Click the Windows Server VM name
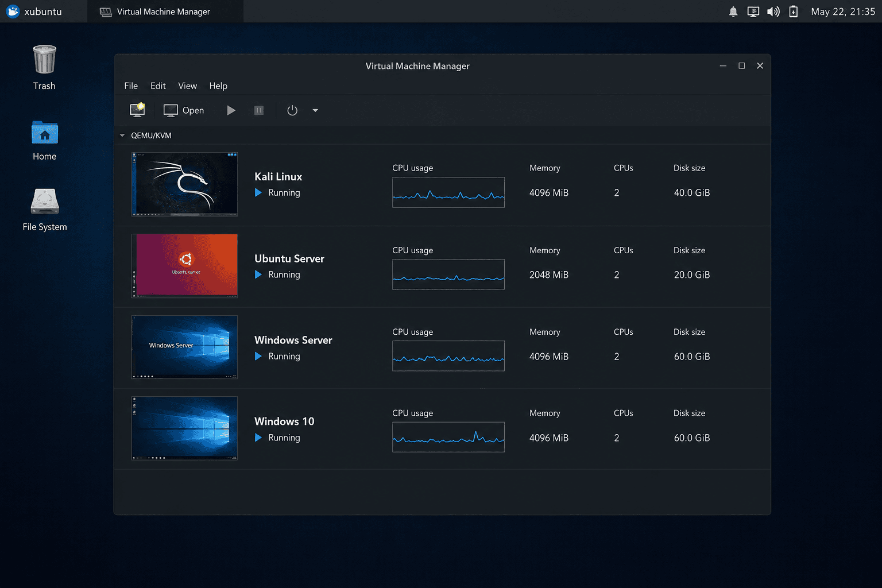 (x=293, y=340)
